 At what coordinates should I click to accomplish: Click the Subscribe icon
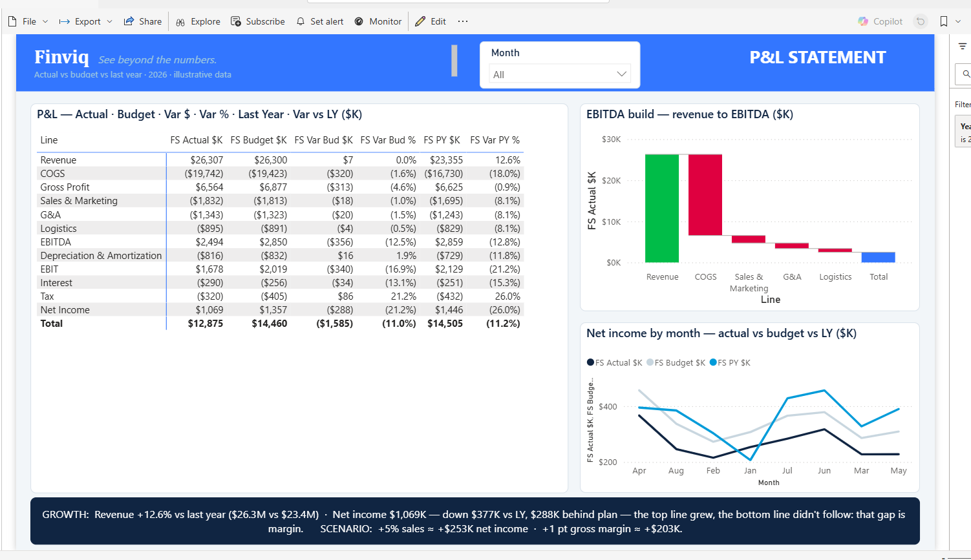click(236, 21)
